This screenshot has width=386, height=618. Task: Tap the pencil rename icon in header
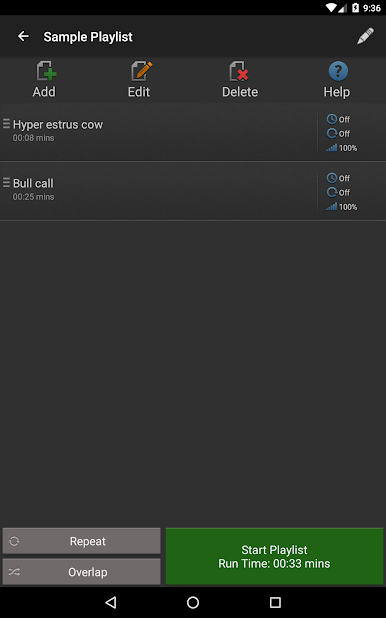(x=365, y=36)
